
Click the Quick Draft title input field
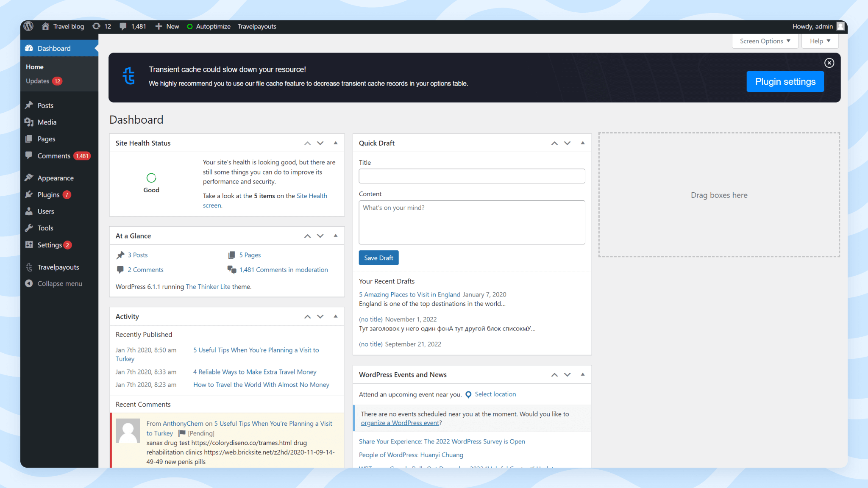(471, 176)
